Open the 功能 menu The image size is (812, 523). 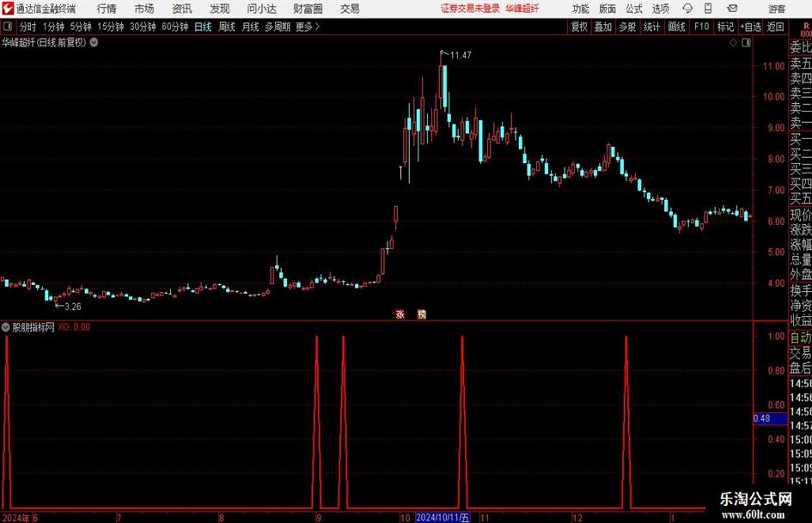pyautogui.click(x=581, y=9)
